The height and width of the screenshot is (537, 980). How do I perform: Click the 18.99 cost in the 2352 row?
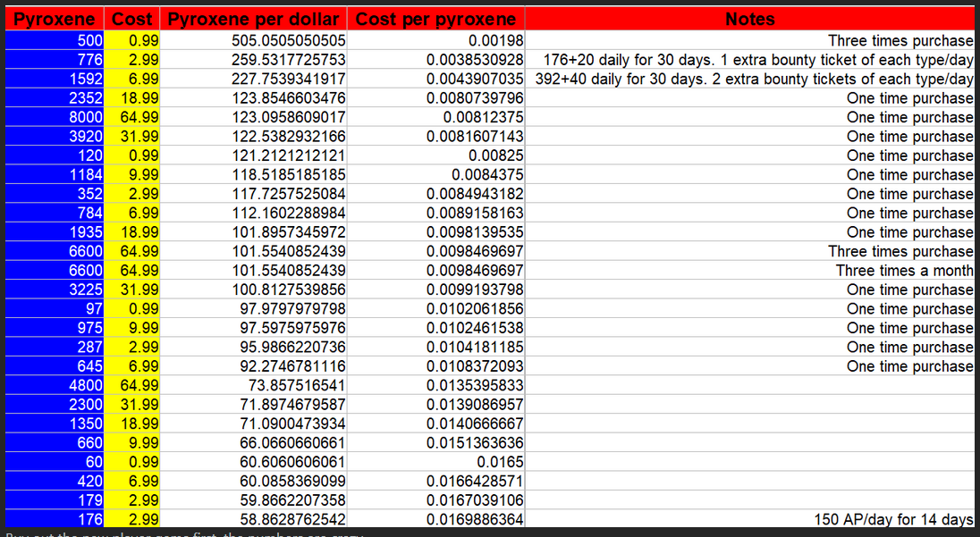coord(131,98)
